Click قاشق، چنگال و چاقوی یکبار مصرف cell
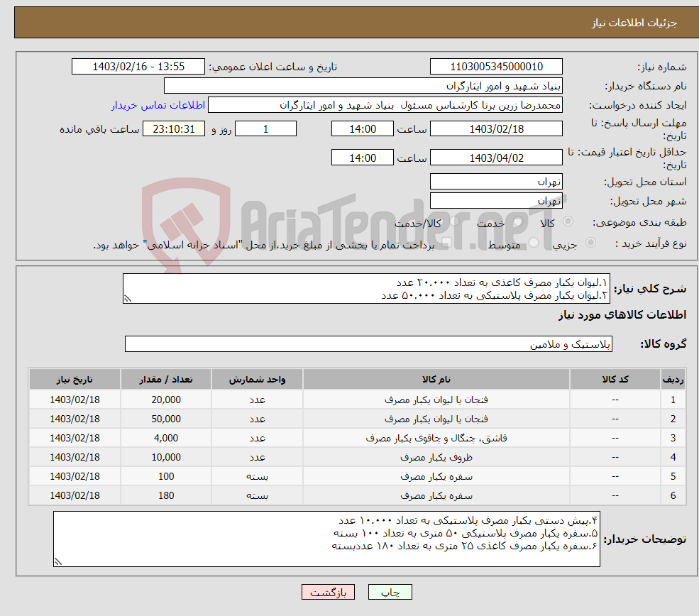The image size is (699, 616). [x=436, y=438]
